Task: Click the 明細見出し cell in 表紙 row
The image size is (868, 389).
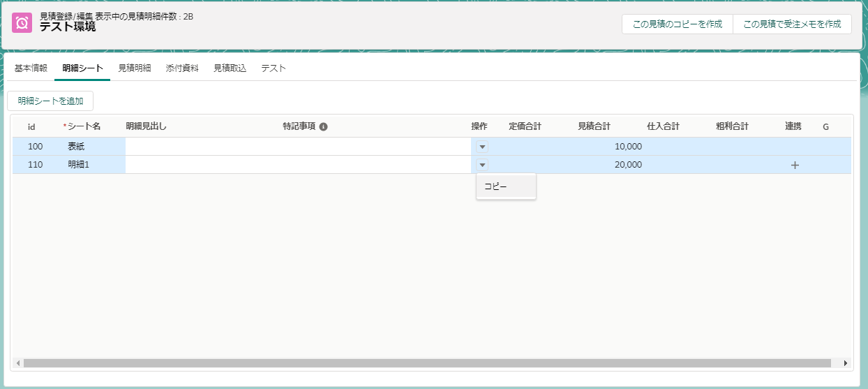Action: point(204,147)
